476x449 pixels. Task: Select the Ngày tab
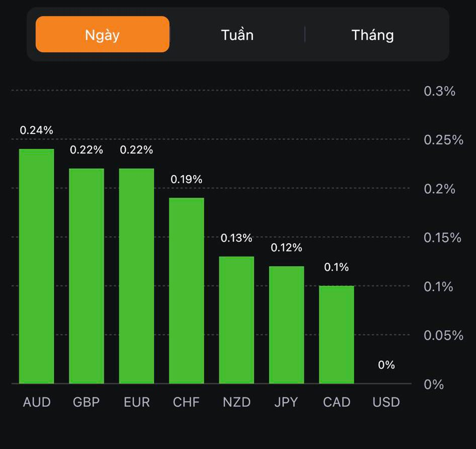[103, 35]
